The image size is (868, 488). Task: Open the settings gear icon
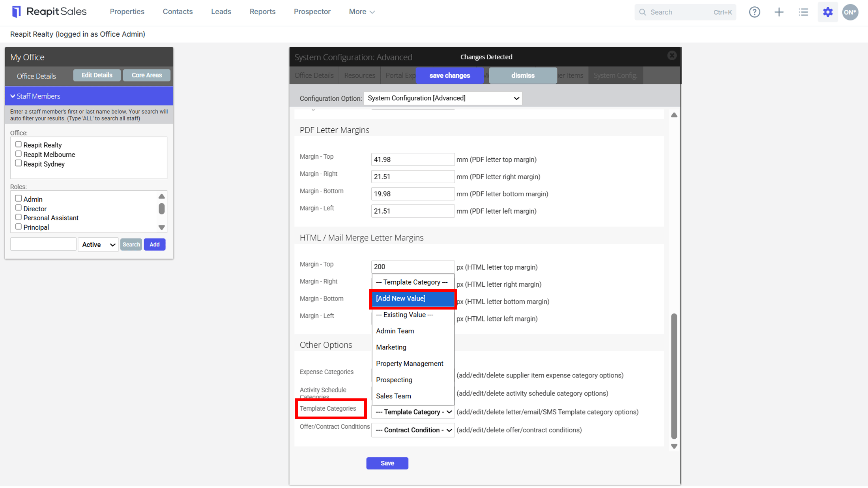click(x=828, y=12)
